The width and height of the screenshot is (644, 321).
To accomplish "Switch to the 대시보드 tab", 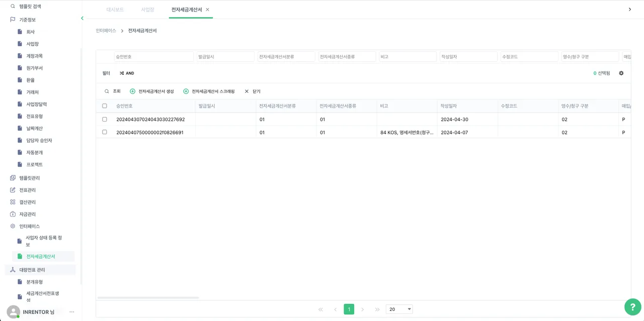I will [115, 10].
